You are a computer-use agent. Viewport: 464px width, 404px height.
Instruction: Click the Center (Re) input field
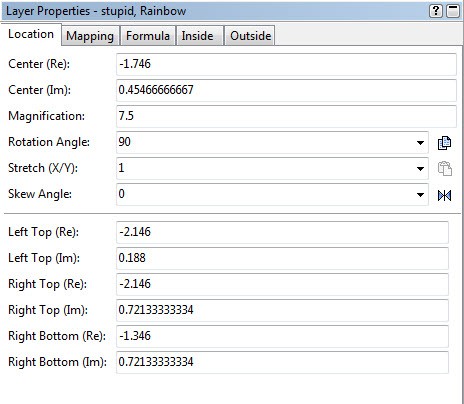[286, 64]
